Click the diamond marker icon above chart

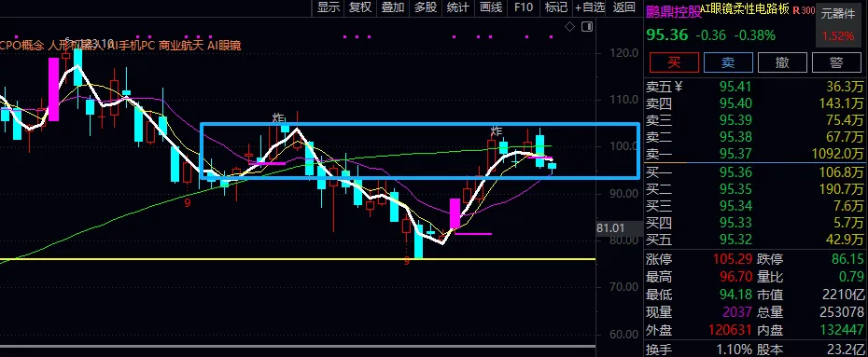coord(569,26)
